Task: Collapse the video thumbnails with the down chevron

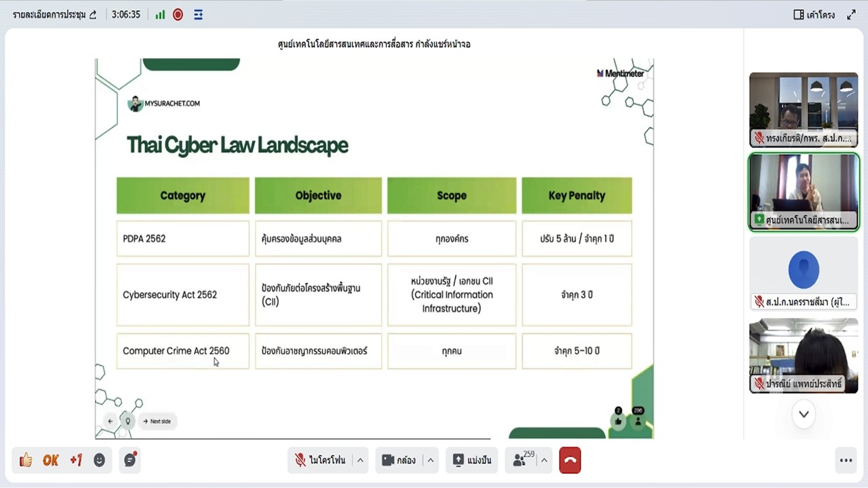Action: 804,413
